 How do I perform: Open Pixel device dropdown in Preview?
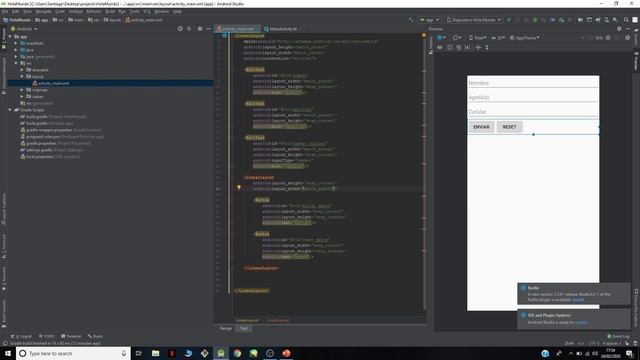[477, 38]
